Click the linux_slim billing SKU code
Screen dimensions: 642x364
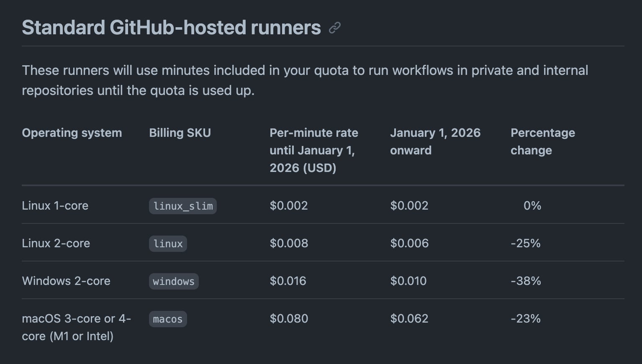[x=183, y=206]
